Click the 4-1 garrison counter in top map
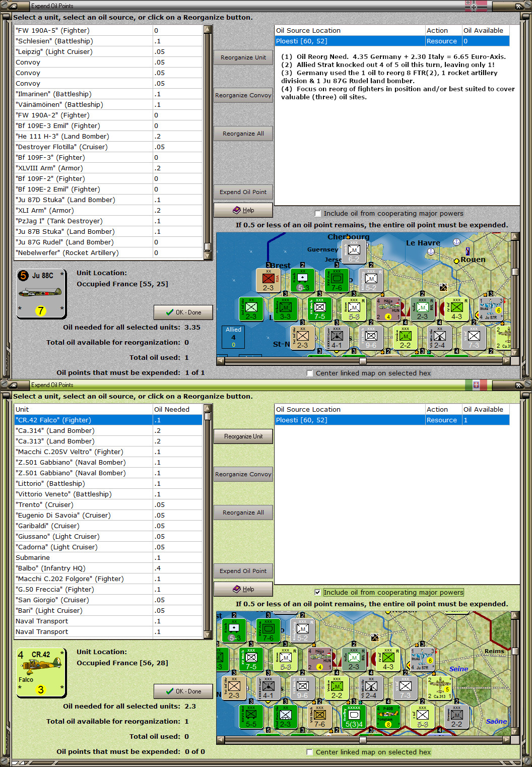The width and height of the screenshot is (532, 767). point(337,338)
